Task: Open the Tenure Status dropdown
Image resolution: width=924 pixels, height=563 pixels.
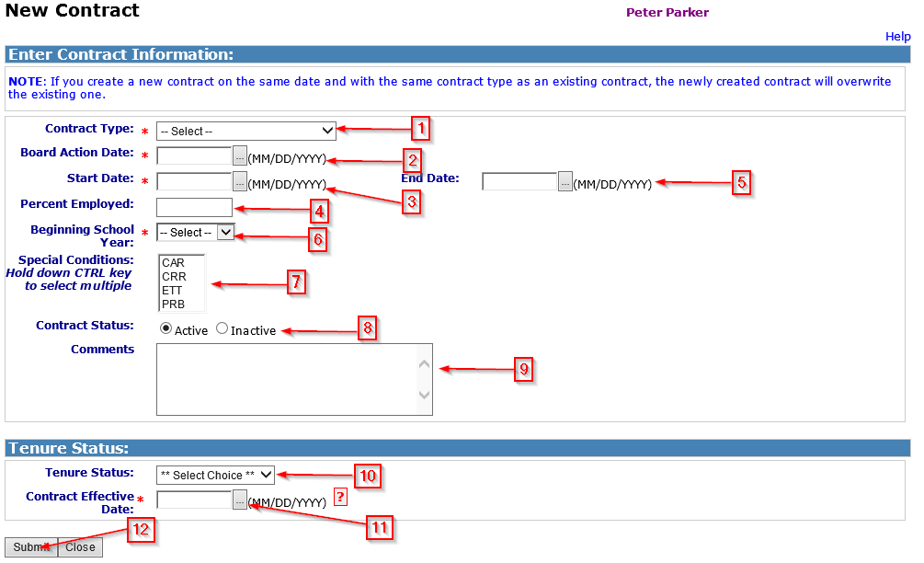Action: pos(215,476)
